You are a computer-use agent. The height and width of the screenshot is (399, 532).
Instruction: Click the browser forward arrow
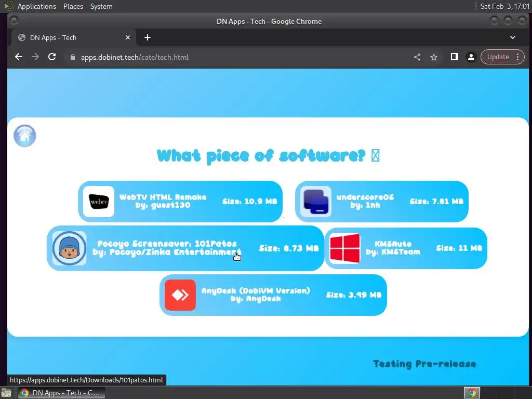coord(35,57)
